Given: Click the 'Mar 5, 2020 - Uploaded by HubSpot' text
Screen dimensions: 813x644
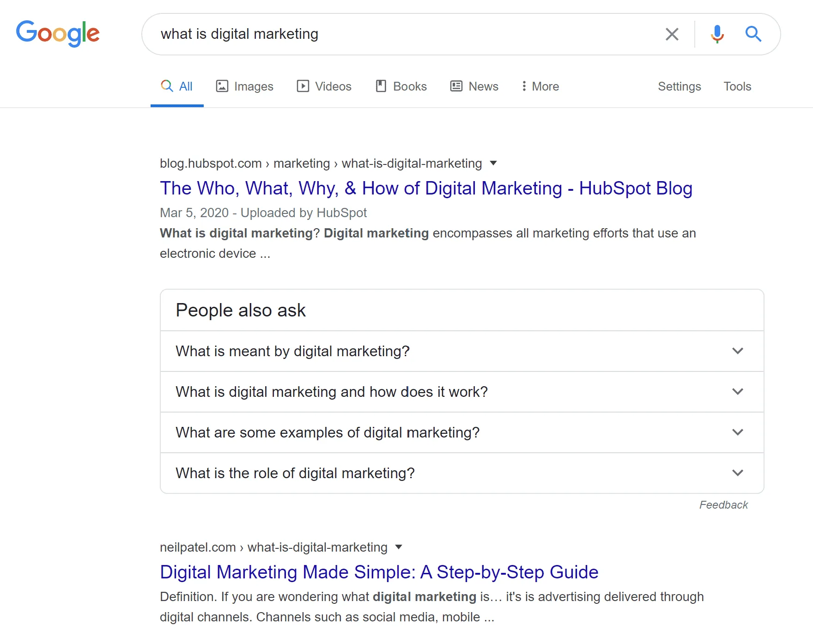Looking at the screenshot, I should pyautogui.click(x=263, y=213).
